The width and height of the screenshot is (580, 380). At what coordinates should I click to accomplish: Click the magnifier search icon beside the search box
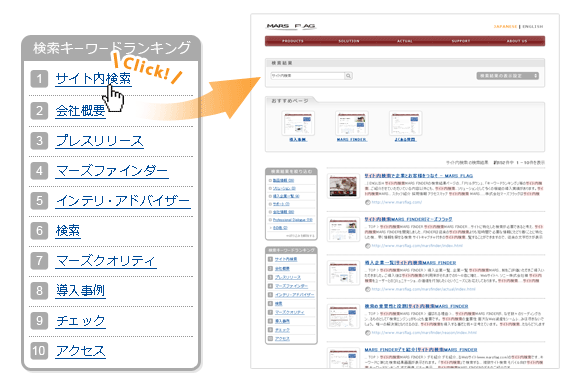348,76
